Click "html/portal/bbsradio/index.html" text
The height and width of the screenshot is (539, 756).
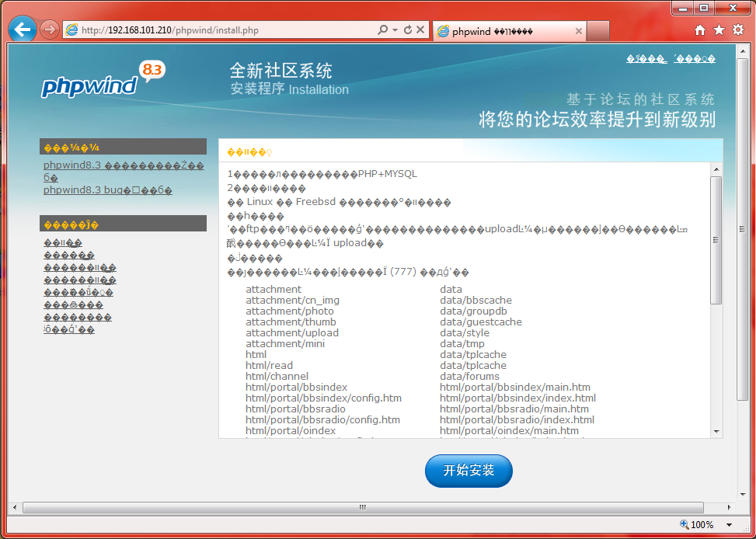pos(517,420)
